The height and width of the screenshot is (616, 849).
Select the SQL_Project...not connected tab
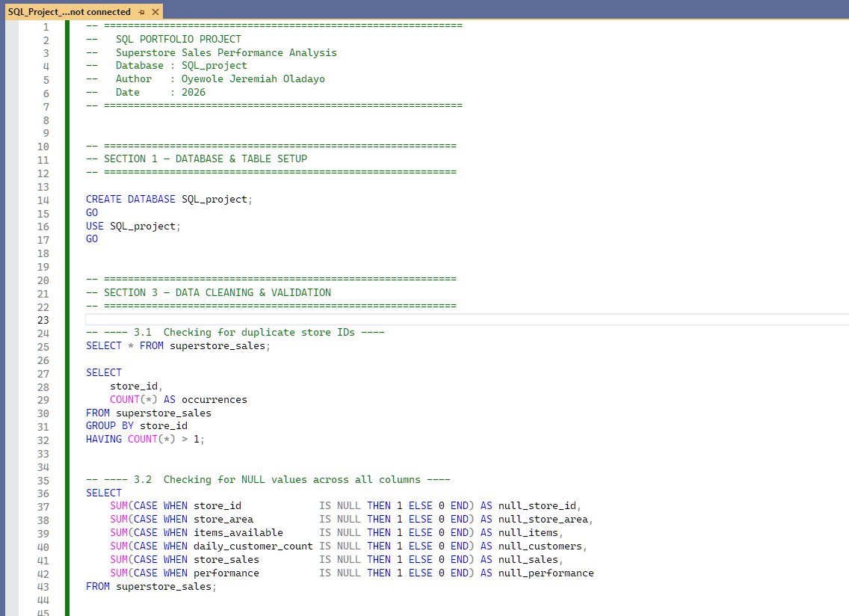[70, 11]
